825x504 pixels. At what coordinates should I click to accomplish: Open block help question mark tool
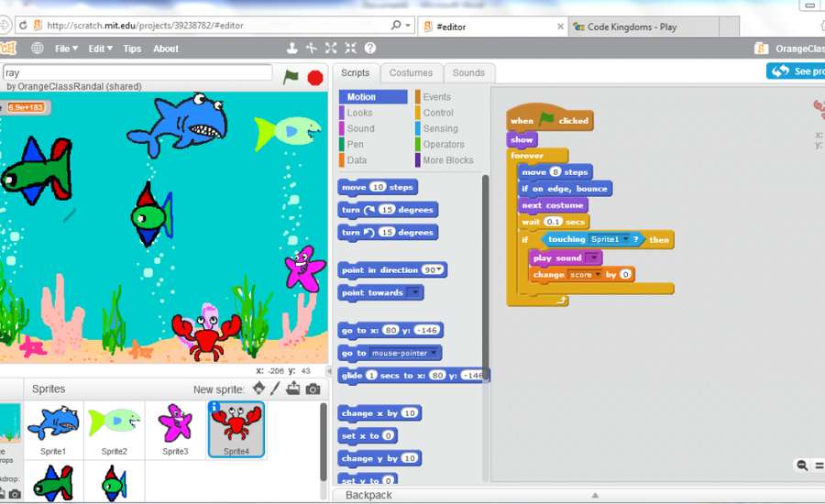pyautogui.click(x=370, y=49)
